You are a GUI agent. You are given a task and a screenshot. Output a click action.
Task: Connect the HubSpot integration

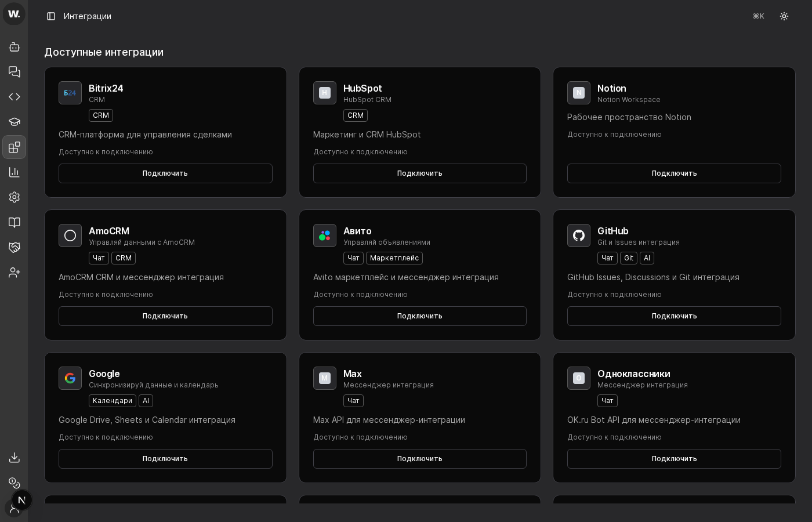(420, 173)
